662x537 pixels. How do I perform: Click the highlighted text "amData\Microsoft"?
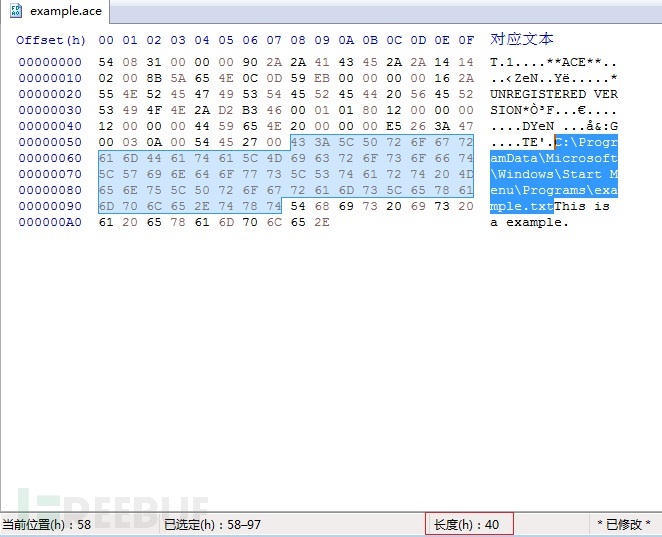tap(553, 158)
